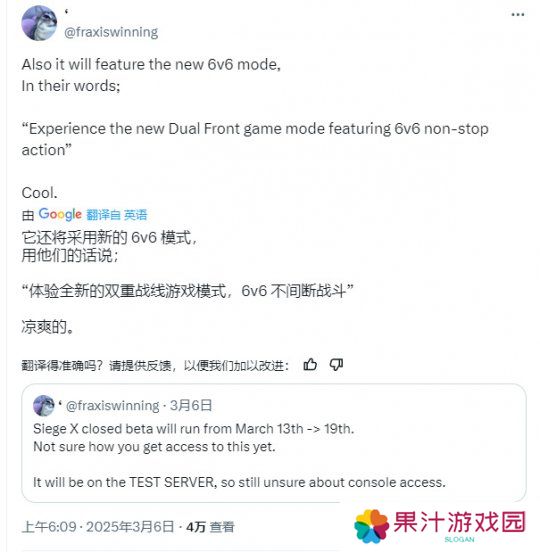Give thumbs down to translation accuracy
Image resolution: width=540 pixels, height=552 pixels.
[336, 365]
